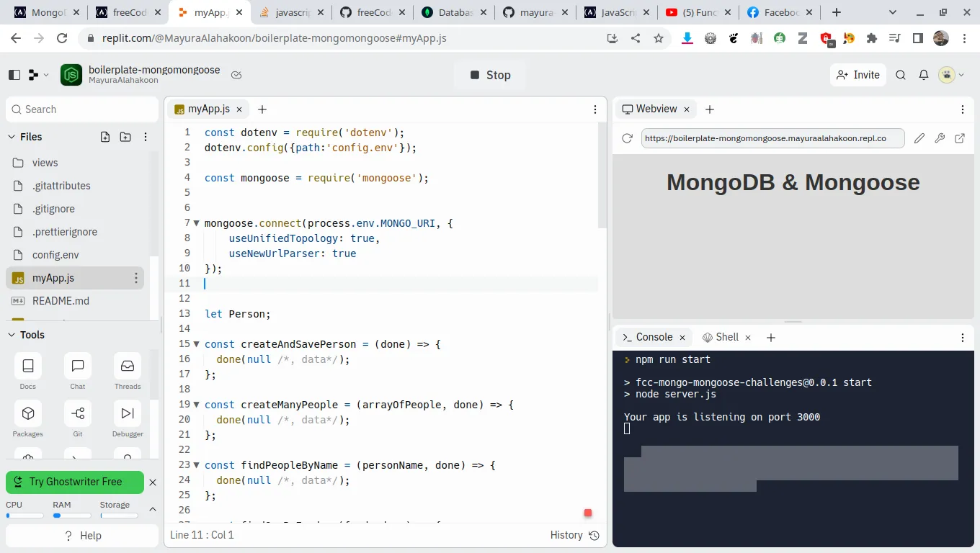Viewport: 980px width, 553px height.
Task: Add a new tab in editor pane
Action: point(262,109)
